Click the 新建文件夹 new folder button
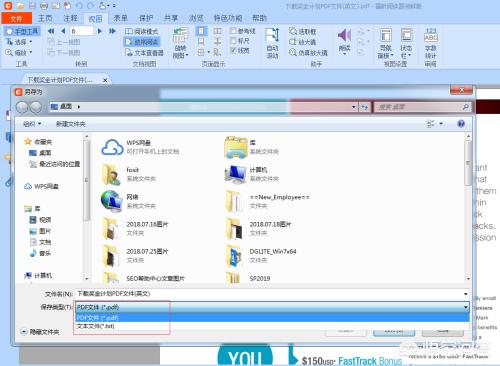Viewport: 500px width, 366px height. pos(71,124)
